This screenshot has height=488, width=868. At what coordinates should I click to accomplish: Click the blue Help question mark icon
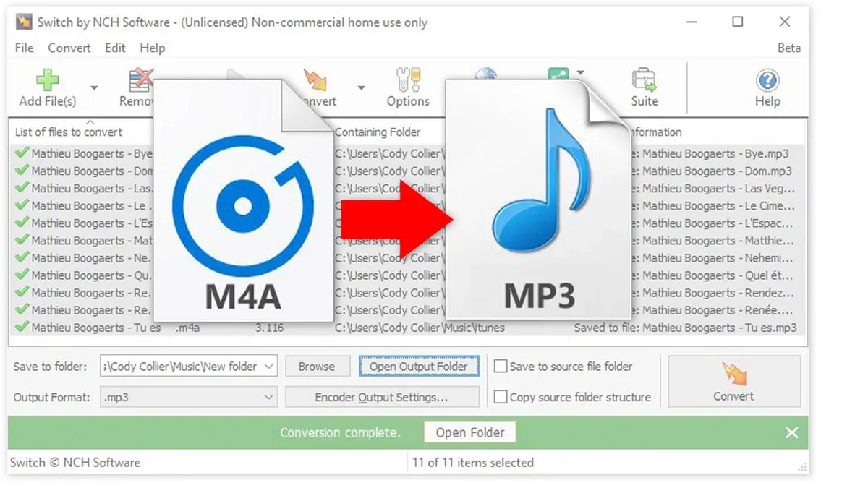[x=767, y=80]
